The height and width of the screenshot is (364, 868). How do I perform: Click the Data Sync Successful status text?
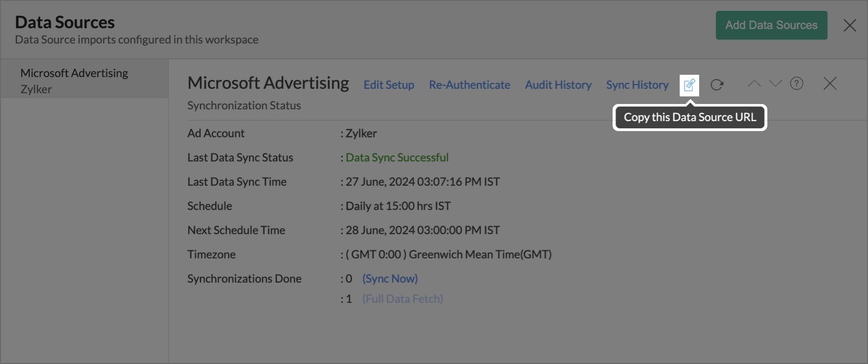click(x=397, y=158)
